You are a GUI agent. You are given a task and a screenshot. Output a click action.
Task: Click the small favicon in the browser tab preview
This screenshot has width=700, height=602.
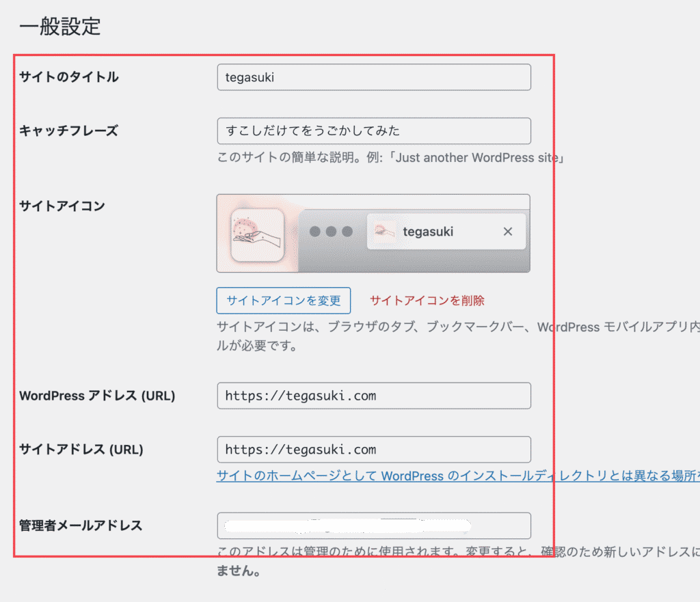coord(383,232)
